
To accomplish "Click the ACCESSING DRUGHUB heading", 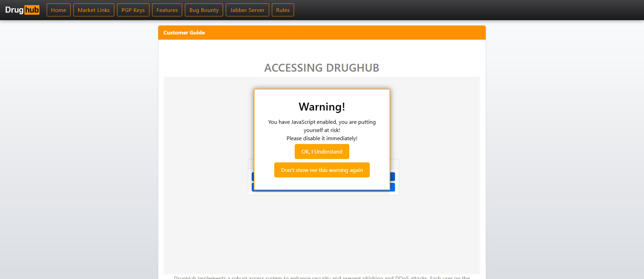I will [x=322, y=68].
